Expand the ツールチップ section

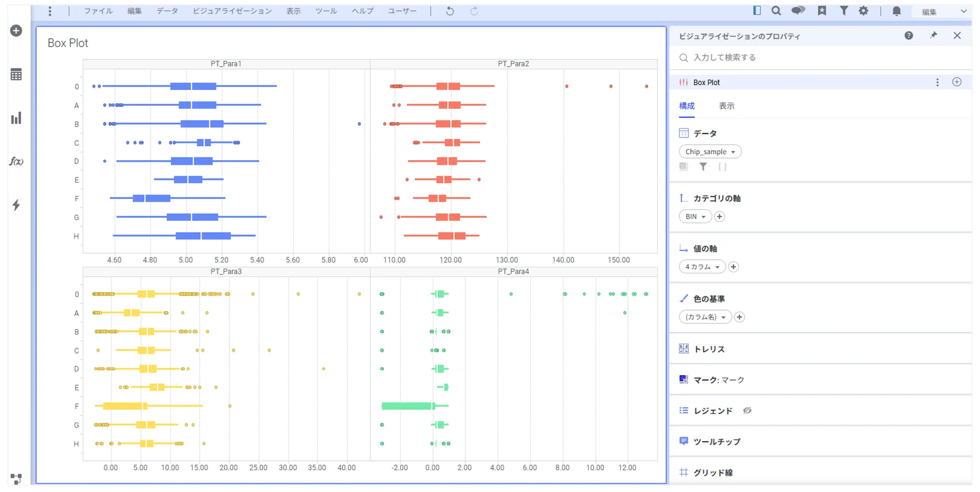point(820,441)
